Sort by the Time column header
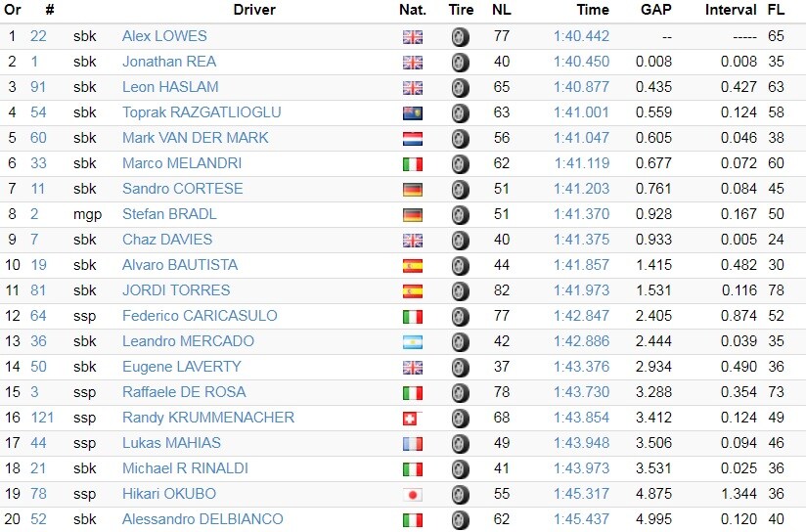Viewport: 806px width, 532px height. click(593, 10)
